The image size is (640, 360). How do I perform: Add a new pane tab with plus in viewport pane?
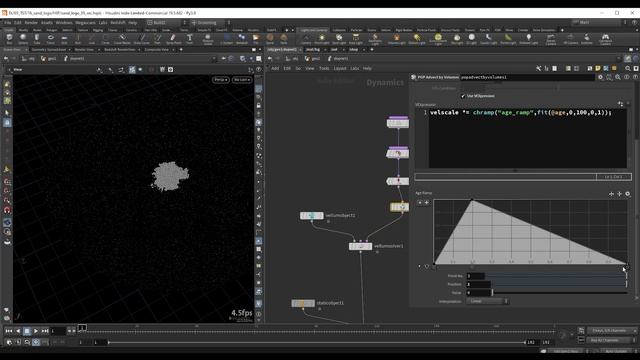pos(181,49)
